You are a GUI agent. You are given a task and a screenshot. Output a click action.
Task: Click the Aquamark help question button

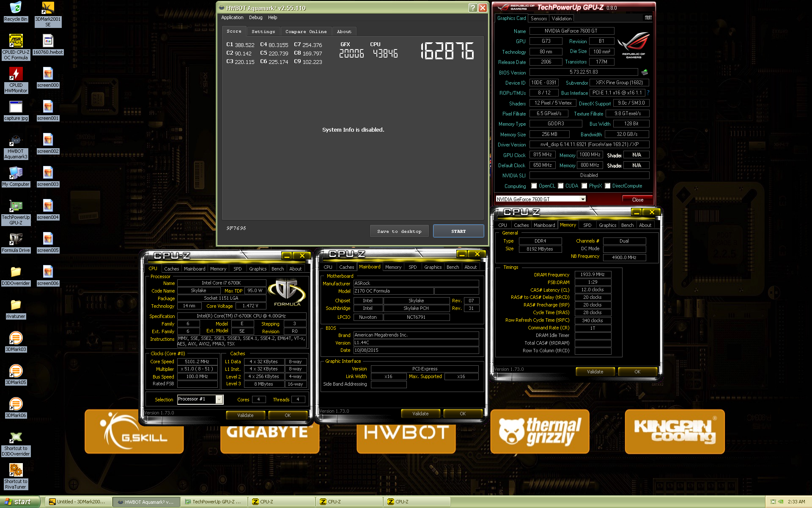(473, 8)
